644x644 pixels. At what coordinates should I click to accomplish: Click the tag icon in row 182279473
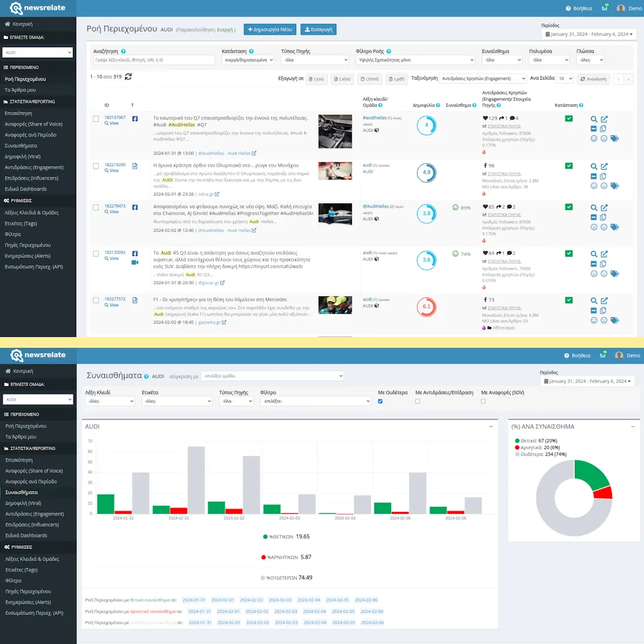coord(614,227)
